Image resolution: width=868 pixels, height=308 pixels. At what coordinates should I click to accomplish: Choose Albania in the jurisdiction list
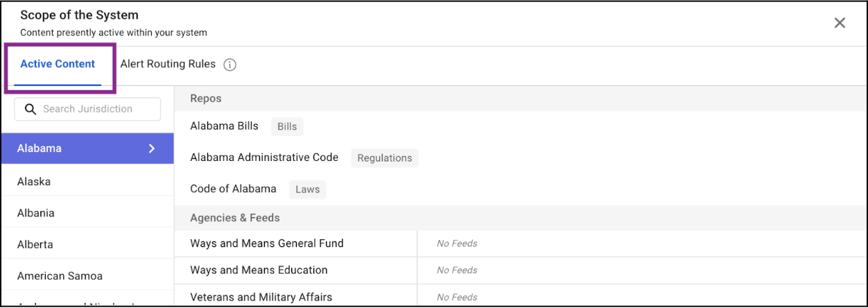click(36, 213)
